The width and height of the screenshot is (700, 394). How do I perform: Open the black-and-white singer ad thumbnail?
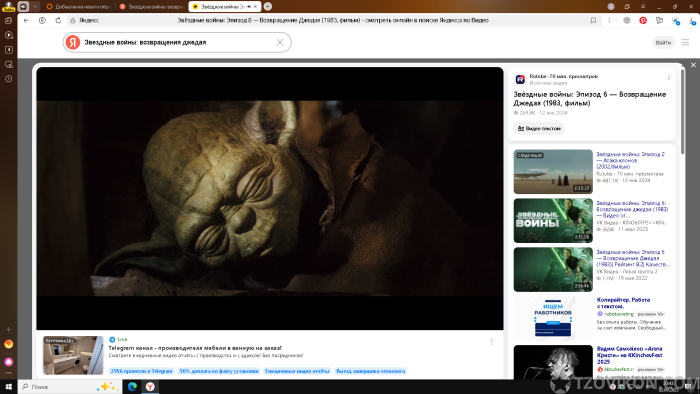[x=553, y=362]
